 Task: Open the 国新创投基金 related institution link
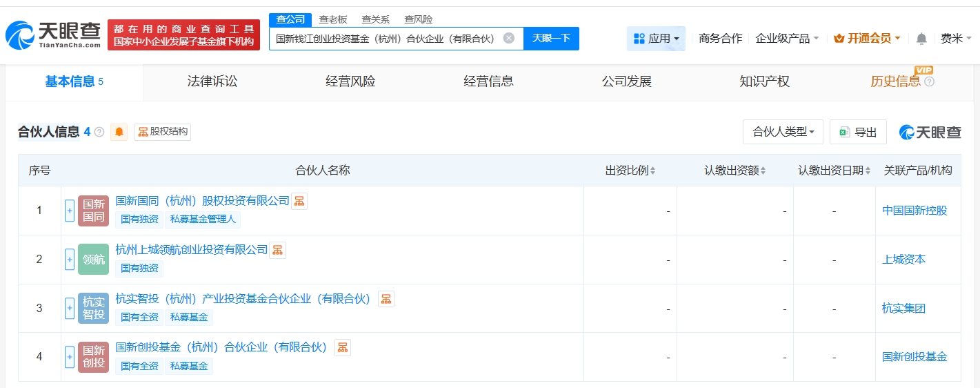point(914,357)
